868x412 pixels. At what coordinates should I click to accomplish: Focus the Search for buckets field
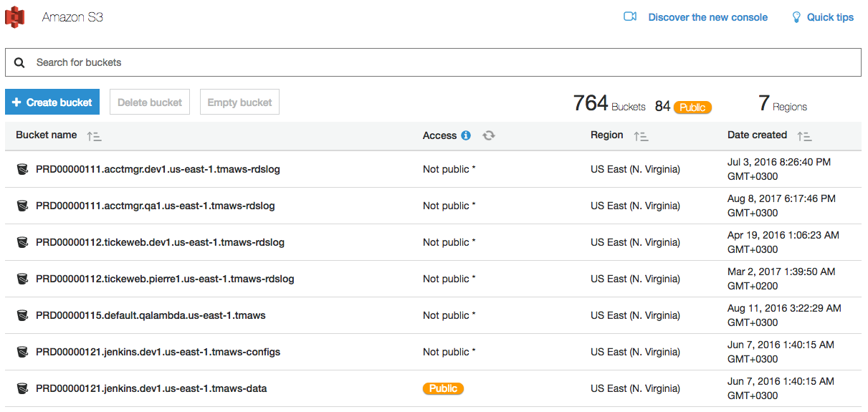click(x=433, y=62)
